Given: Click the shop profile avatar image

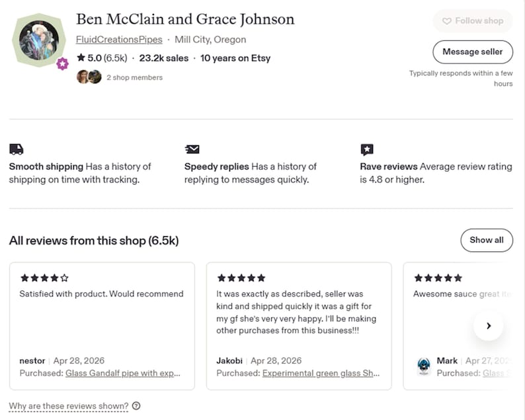Looking at the screenshot, I should [x=39, y=40].
